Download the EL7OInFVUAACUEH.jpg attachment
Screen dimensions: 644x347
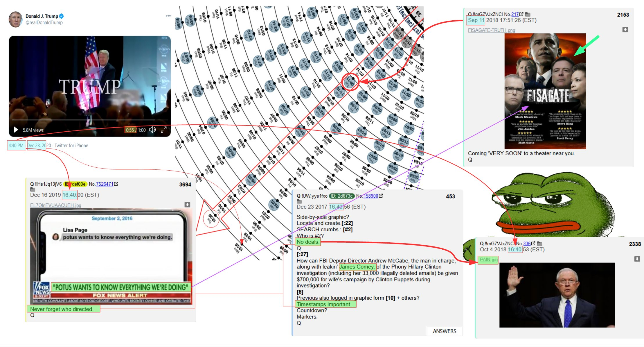click(188, 205)
